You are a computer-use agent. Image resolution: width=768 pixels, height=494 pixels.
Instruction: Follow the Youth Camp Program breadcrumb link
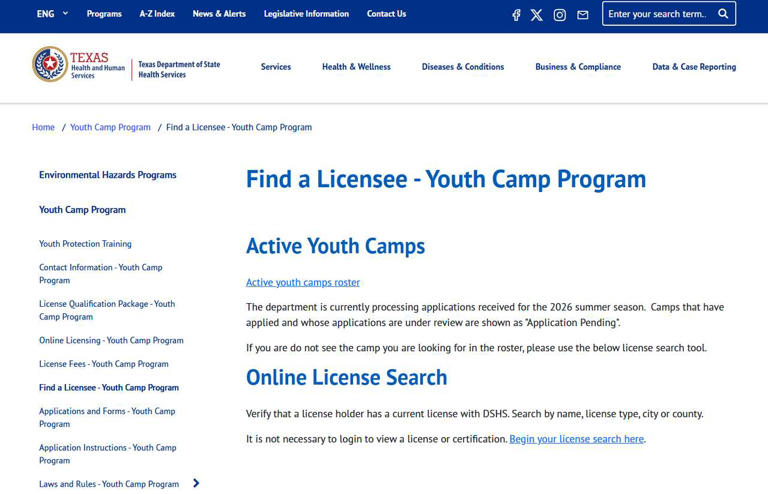coord(110,127)
